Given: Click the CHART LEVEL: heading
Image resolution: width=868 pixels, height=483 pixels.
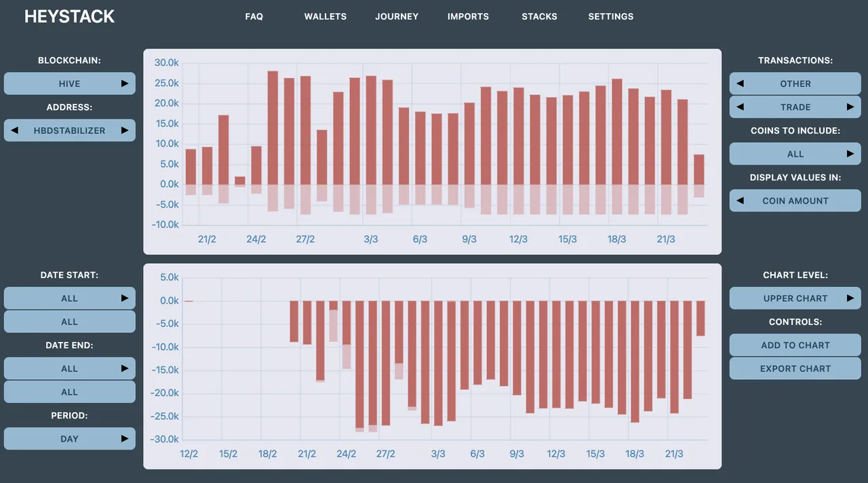Looking at the screenshot, I should coord(795,275).
